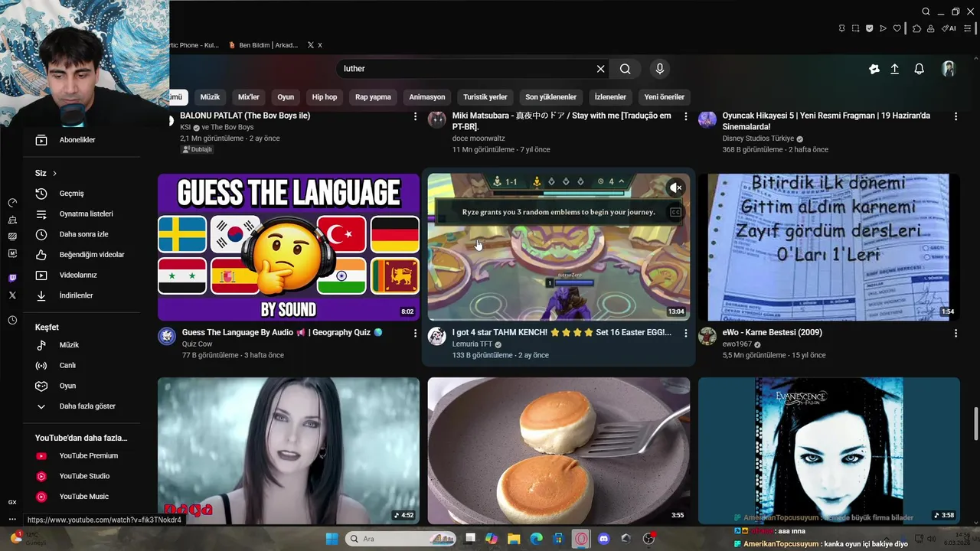Select the Yeni öneriler chip
This screenshot has width=980, height=551.
point(665,97)
